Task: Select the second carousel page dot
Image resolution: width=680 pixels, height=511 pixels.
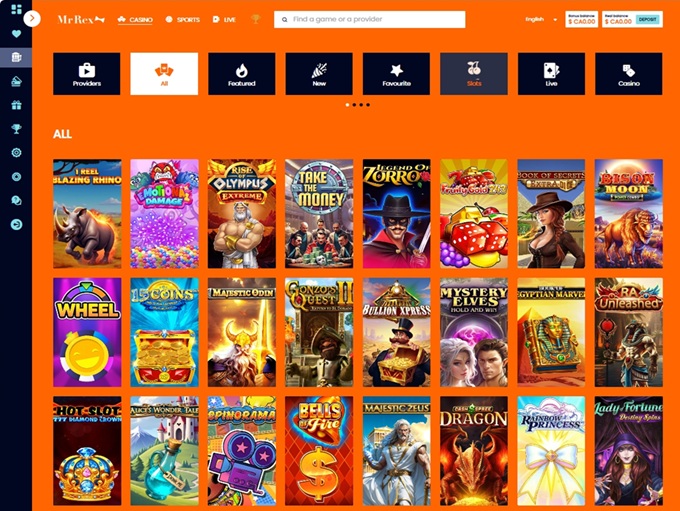Action: click(x=354, y=105)
